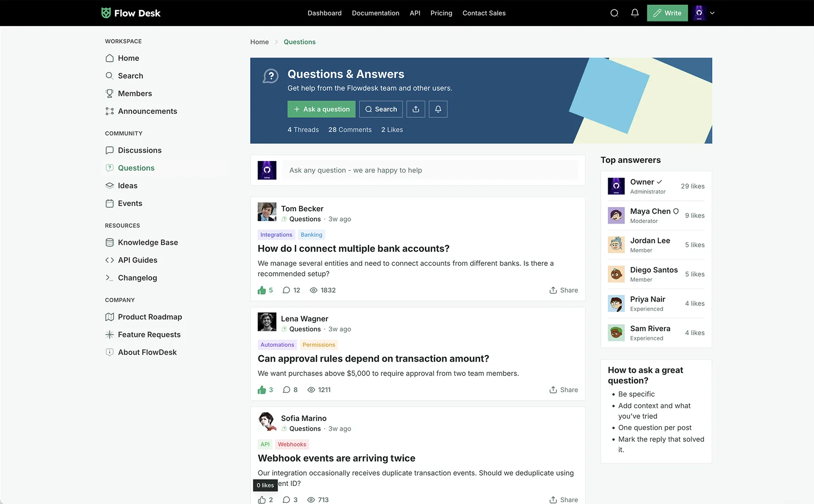This screenshot has height=504, width=814.
Task: Focus the Ask any question input
Action: [430, 170]
